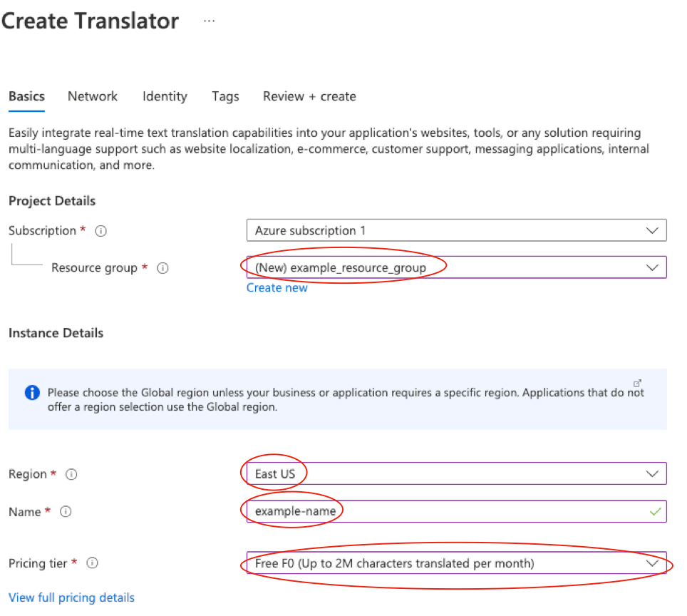Click the external link icon in info banner
The image size is (687, 616).
click(637, 383)
